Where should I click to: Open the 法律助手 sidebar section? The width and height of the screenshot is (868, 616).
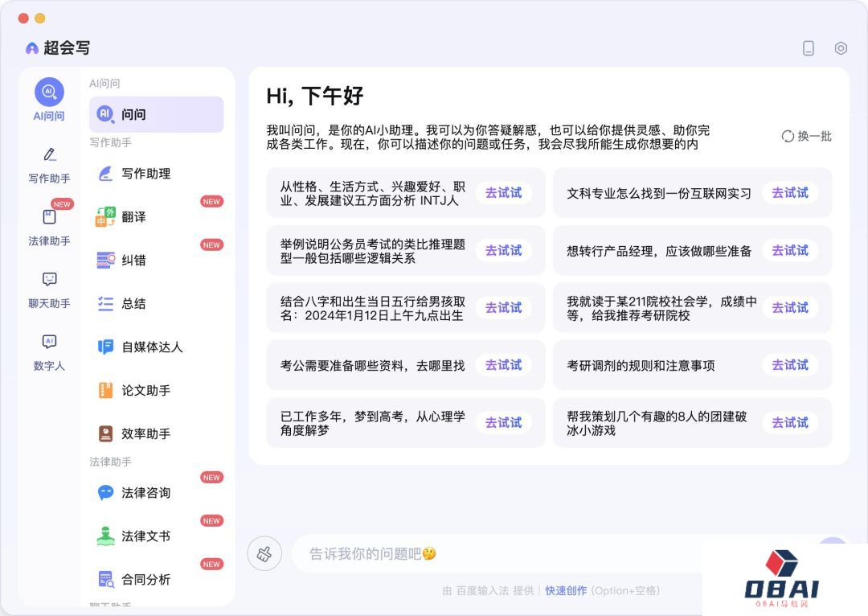click(x=49, y=227)
